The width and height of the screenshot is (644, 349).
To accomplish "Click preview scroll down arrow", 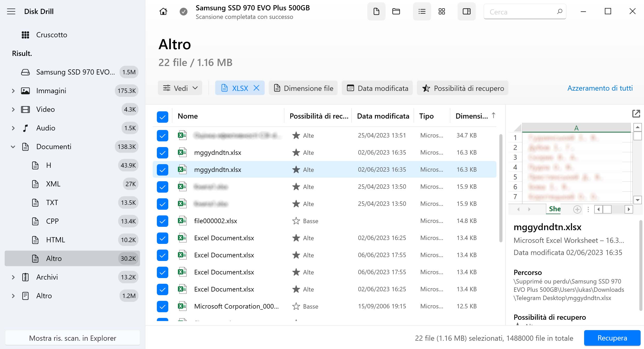I will coord(638,200).
